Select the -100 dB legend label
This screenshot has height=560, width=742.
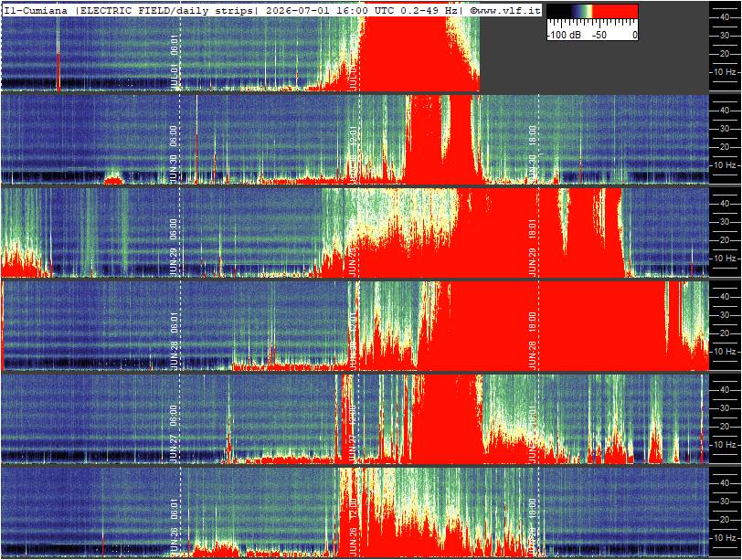[564, 35]
